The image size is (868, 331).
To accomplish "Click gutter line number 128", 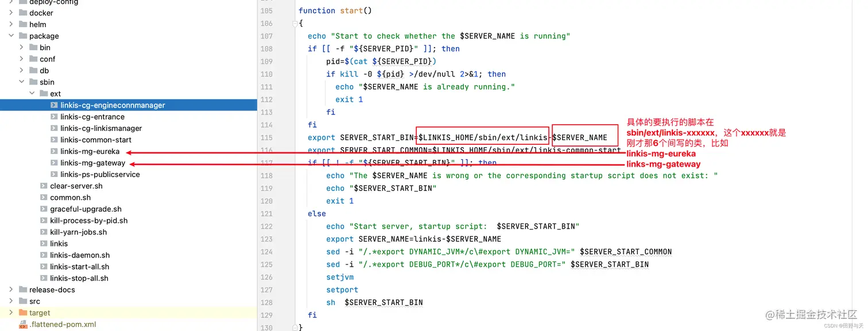I will tap(266, 302).
